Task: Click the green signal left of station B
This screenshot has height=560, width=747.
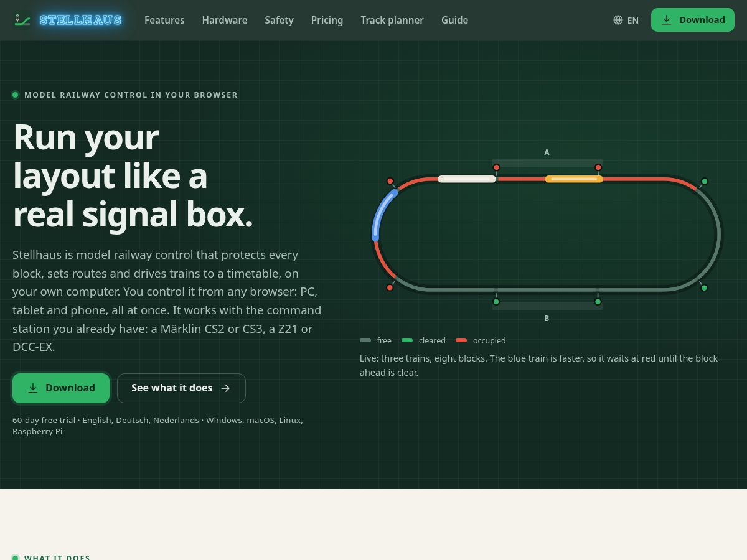Action: coord(496,302)
